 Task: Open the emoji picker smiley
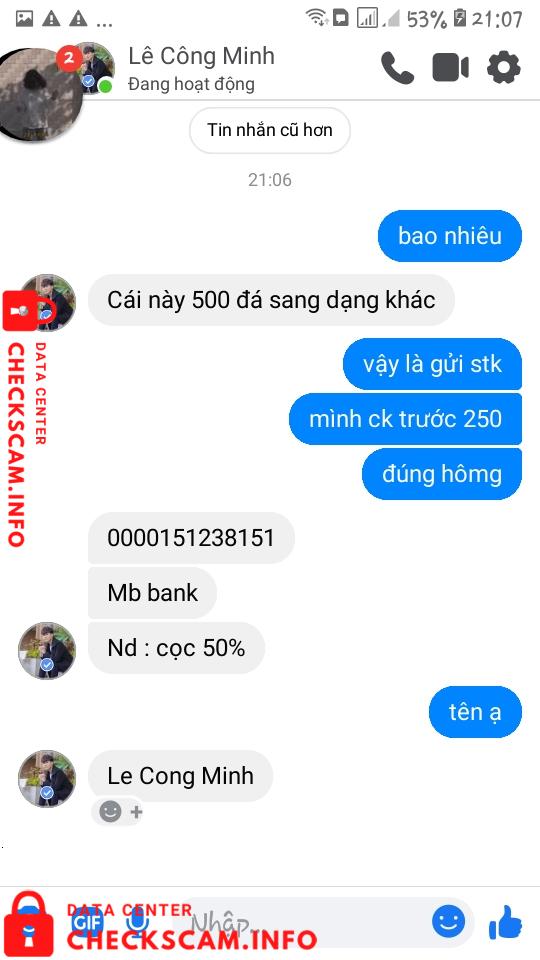tap(448, 921)
